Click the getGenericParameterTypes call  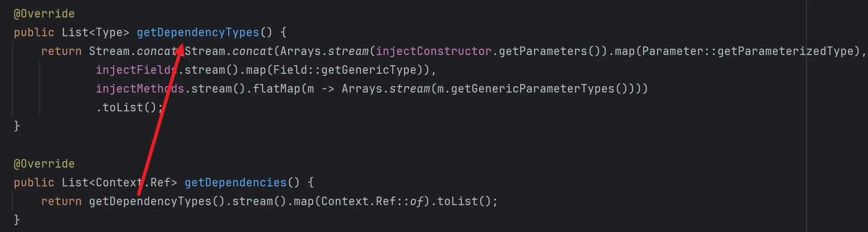pos(532,89)
